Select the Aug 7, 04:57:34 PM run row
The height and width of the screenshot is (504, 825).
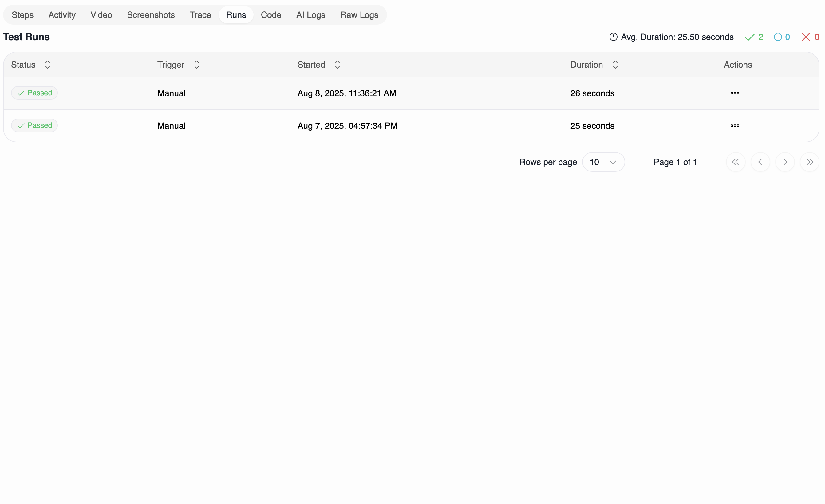[347, 125]
